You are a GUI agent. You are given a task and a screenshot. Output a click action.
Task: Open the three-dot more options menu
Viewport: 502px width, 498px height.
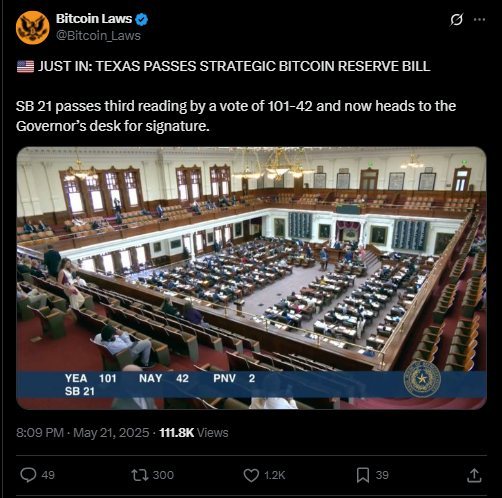[479, 20]
